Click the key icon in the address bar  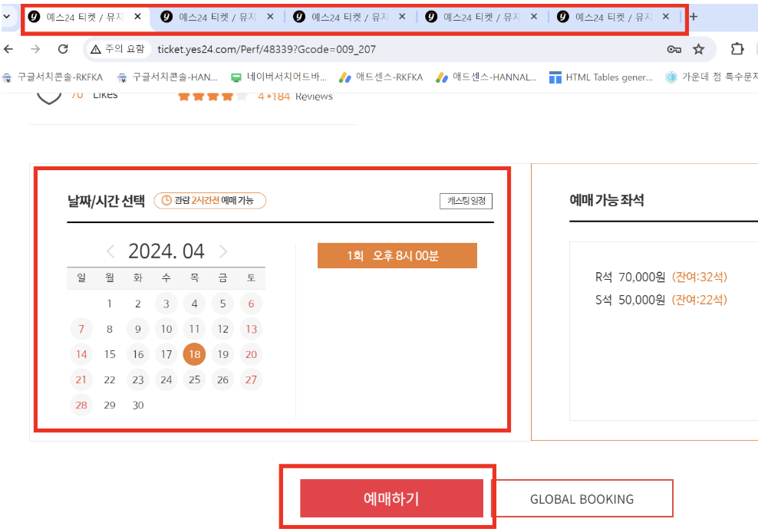point(674,48)
